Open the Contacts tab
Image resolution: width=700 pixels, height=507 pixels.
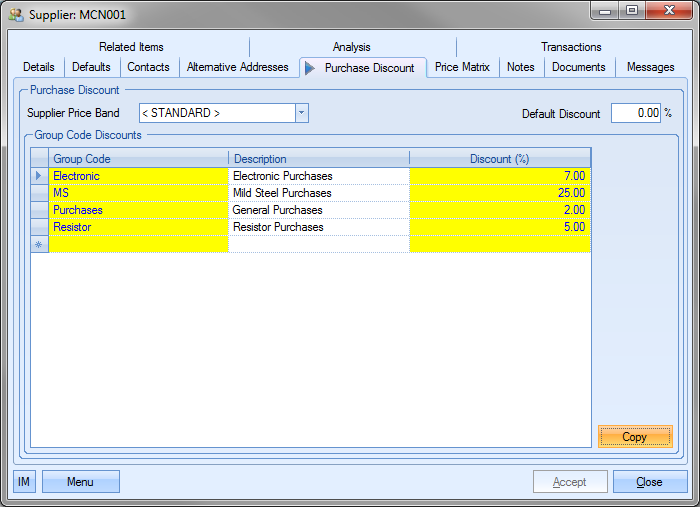point(148,67)
